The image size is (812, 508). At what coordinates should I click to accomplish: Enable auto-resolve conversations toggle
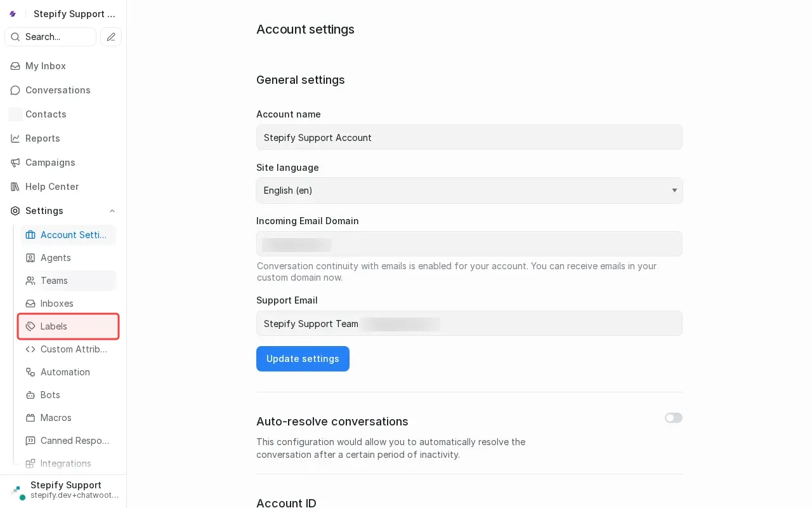[x=674, y=418]
